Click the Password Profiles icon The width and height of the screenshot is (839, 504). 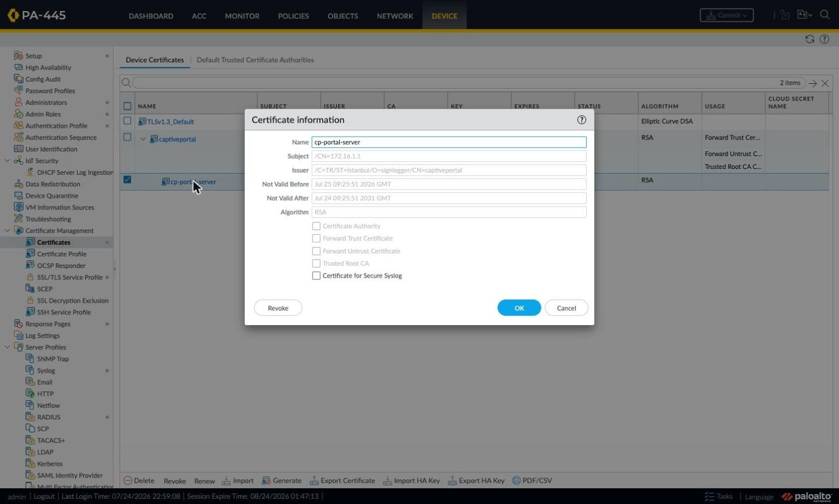click(18, 90)
